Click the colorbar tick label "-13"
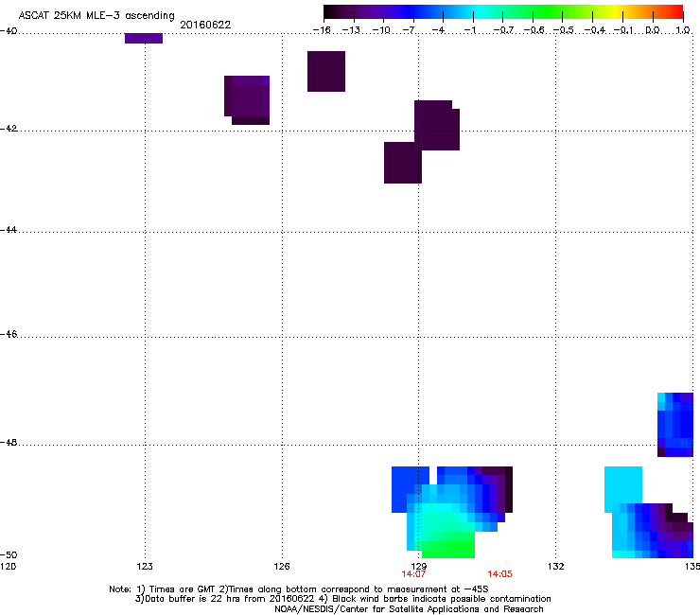The width and height of the screenshot is (700, 615). [351, 30]
